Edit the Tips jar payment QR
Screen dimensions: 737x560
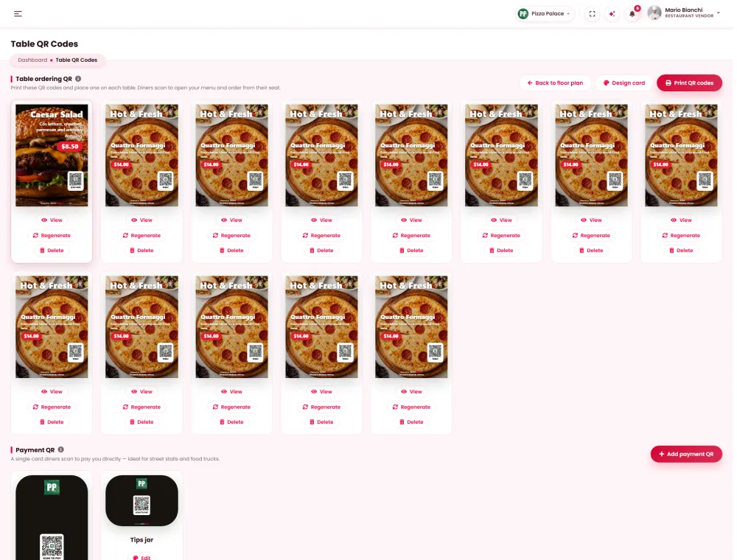tap(142, 557)
